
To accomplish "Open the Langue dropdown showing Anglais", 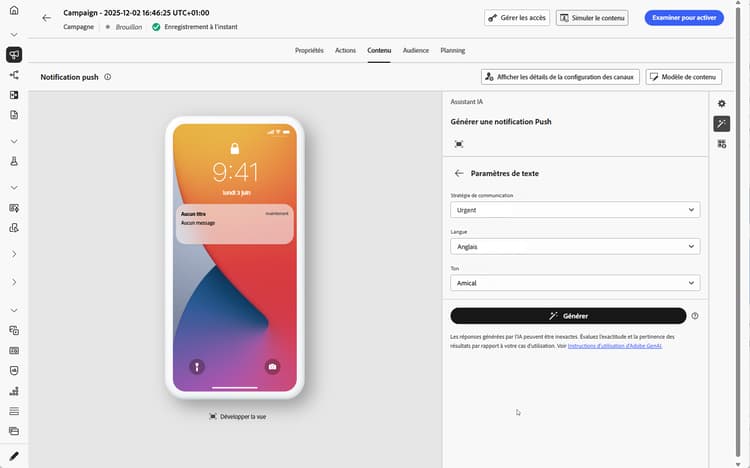I will [x=575, y=246].
